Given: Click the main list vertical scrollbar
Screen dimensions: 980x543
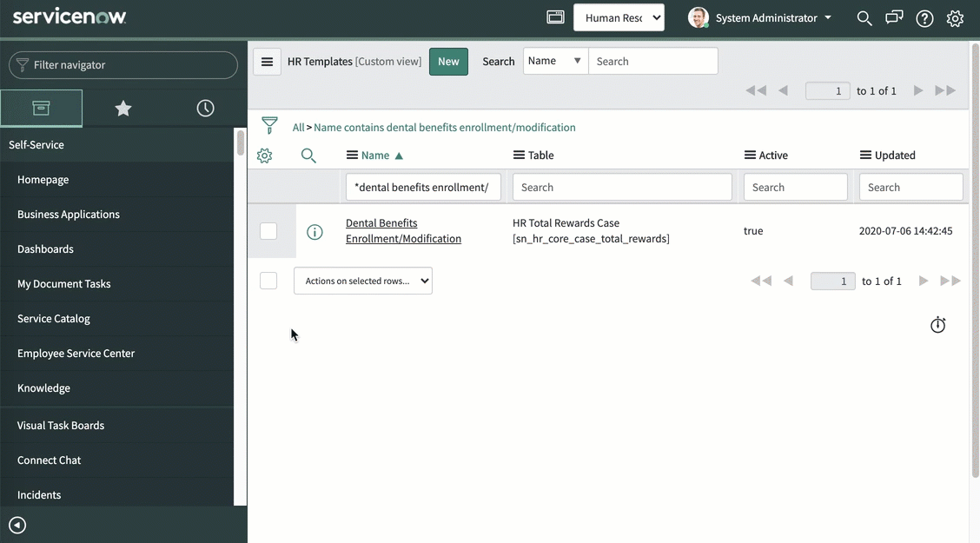Looking at the screenshot, I should pos(975,261).
